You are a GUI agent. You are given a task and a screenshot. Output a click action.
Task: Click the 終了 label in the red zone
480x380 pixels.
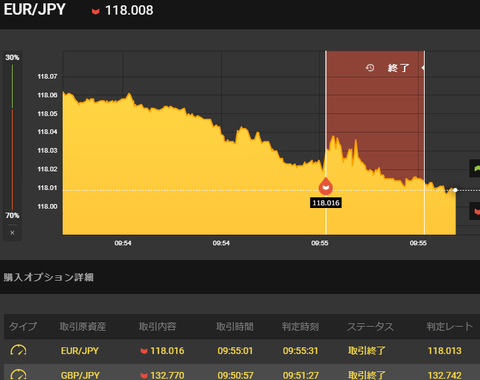click(x=398, y=68)
